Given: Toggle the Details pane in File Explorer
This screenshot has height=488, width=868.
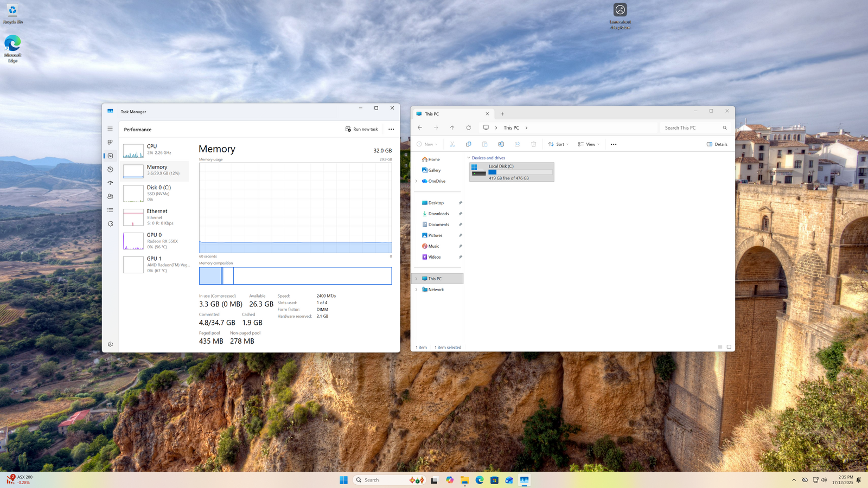Looking at the screenshot, I should (717, 144).
